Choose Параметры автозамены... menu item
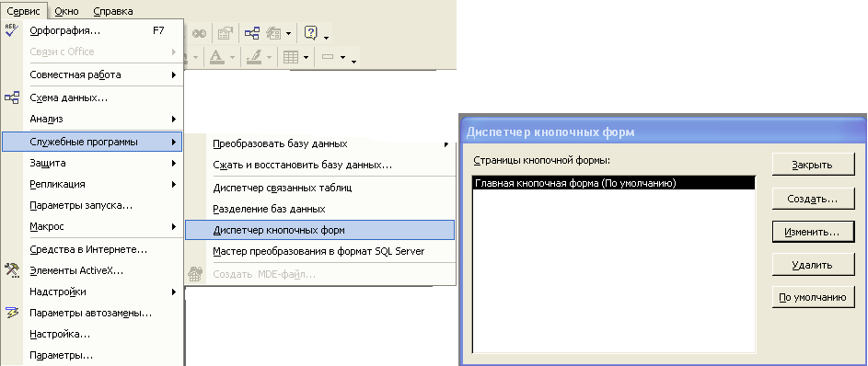 tap(92, 313)
